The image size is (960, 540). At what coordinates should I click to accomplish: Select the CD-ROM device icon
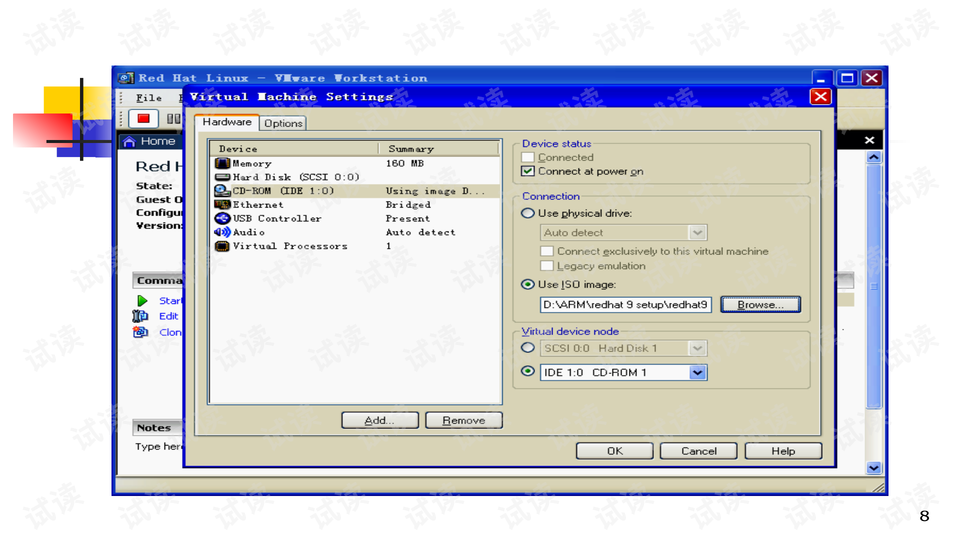(x=222, y=190)
